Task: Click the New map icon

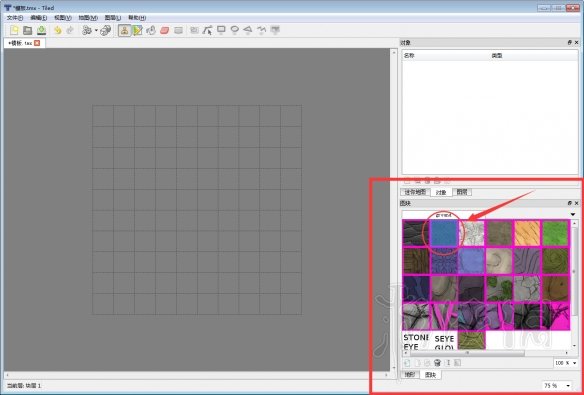Action: coord(14,30)
